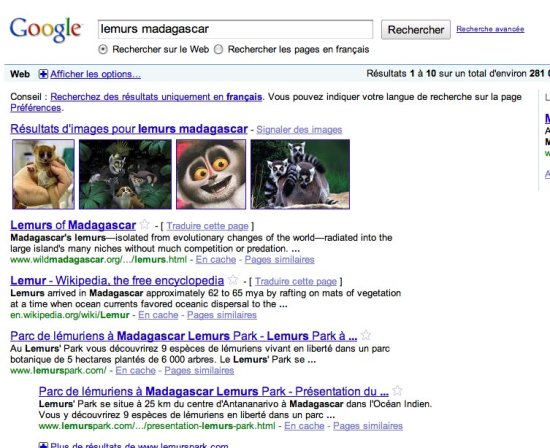The height and width of the screenshot is (448, 550).
Task: Star the Présentation du Lemurs Park result
Action: pyautogui.click(x=397, y=390)
